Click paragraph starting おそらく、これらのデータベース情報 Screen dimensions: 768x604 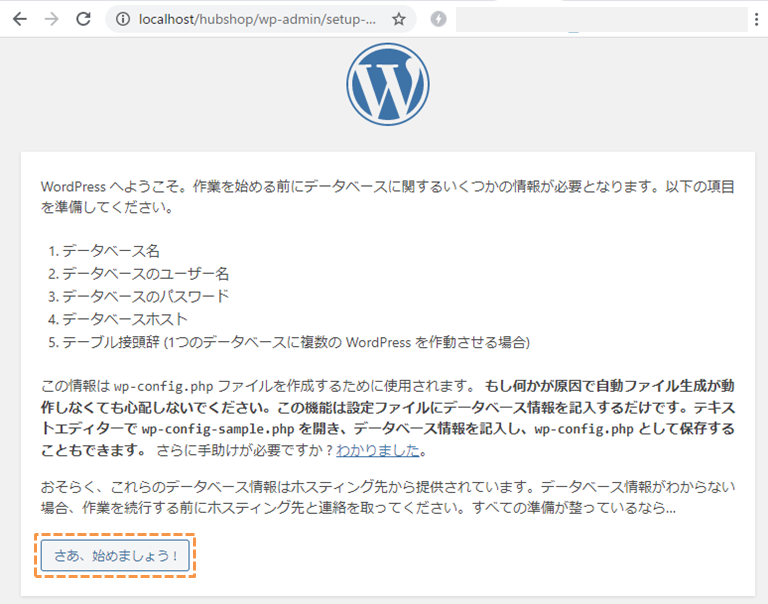coord(387,497)
